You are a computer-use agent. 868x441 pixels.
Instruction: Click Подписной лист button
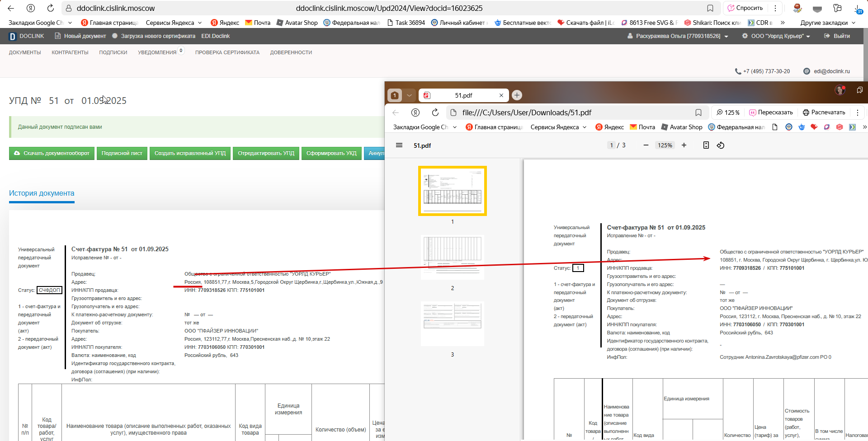tap(122, 153)
